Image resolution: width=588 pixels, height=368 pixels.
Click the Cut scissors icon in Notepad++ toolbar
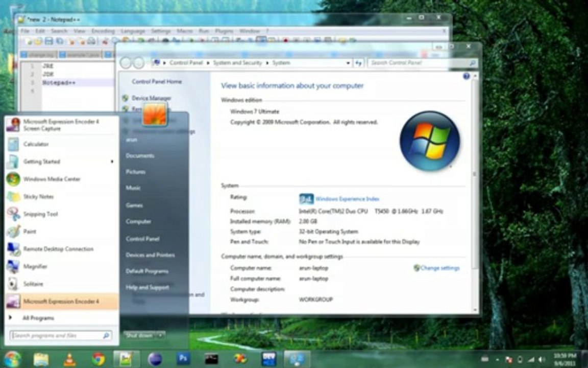pos(105,41)
